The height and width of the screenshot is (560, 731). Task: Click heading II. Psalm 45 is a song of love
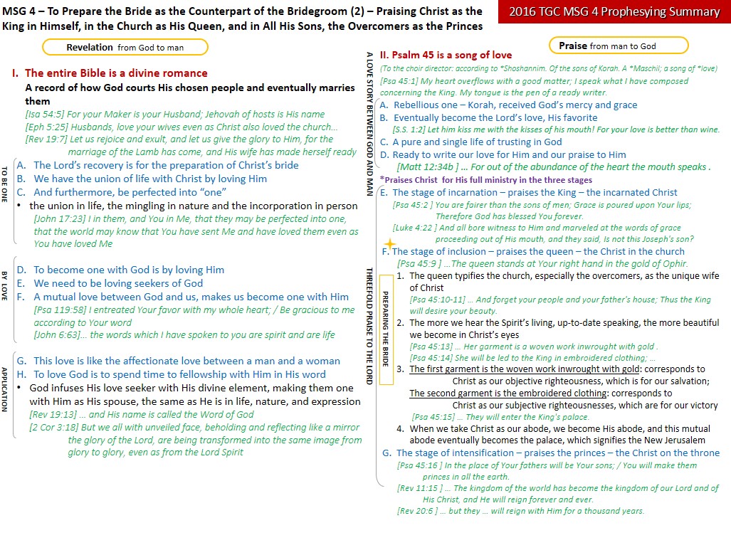446,55
